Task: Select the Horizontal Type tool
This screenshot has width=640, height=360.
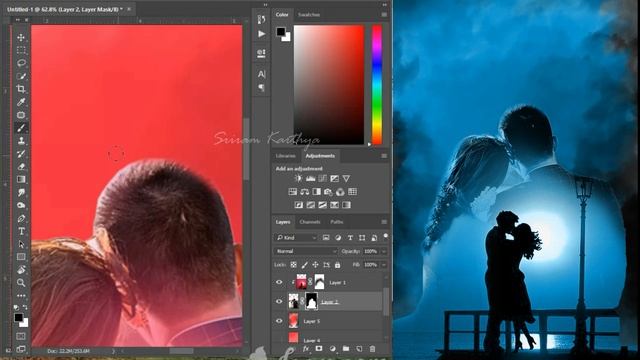Action: click(x=21, y=231)
